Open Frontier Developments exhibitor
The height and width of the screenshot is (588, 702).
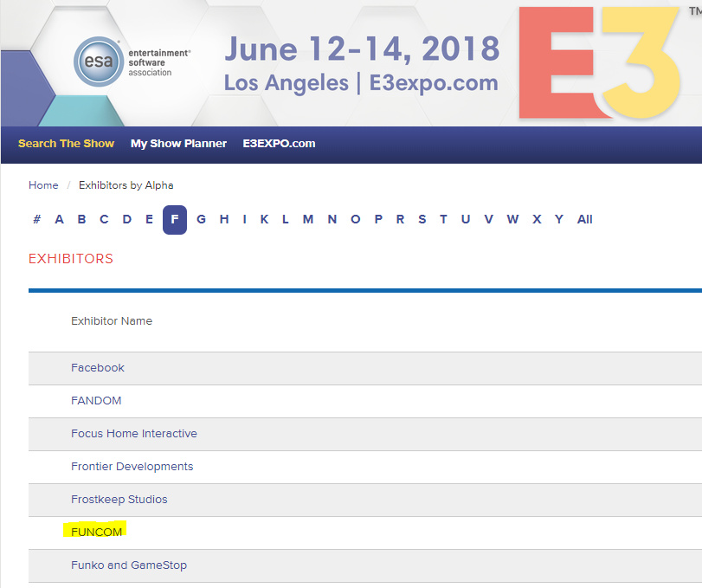(x=132, y=467)
